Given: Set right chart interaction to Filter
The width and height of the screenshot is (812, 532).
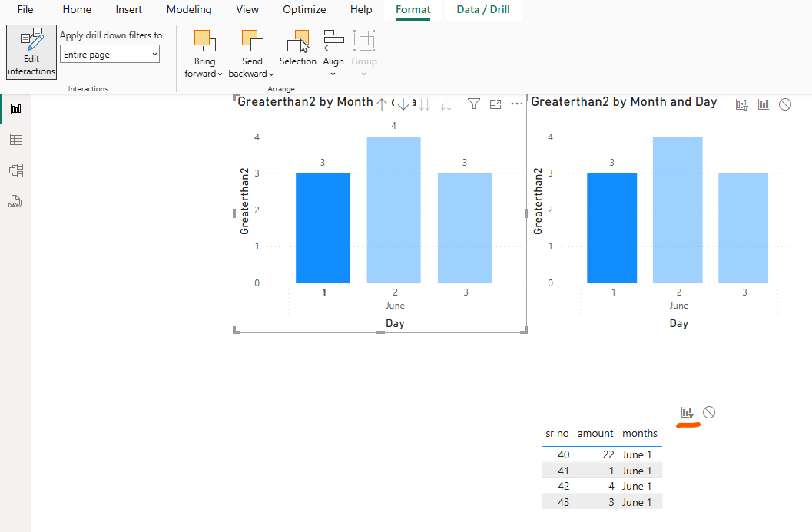Looking at the screenshot, I should tap(742, 105).
